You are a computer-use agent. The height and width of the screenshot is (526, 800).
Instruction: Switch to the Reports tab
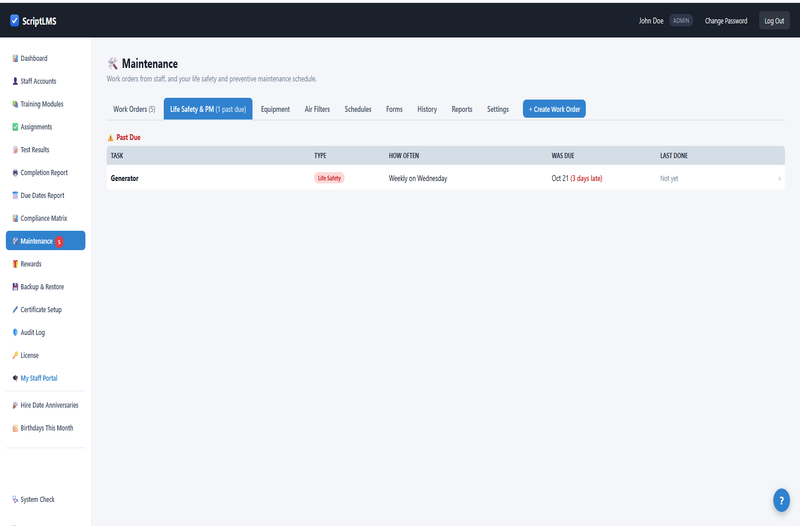462,109
